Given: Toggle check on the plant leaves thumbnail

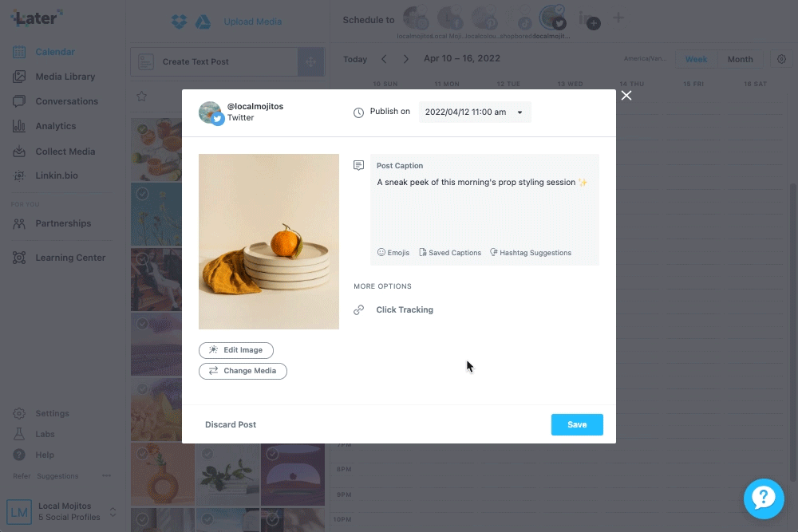Looking at the screenshot, I should pos(207,453).
